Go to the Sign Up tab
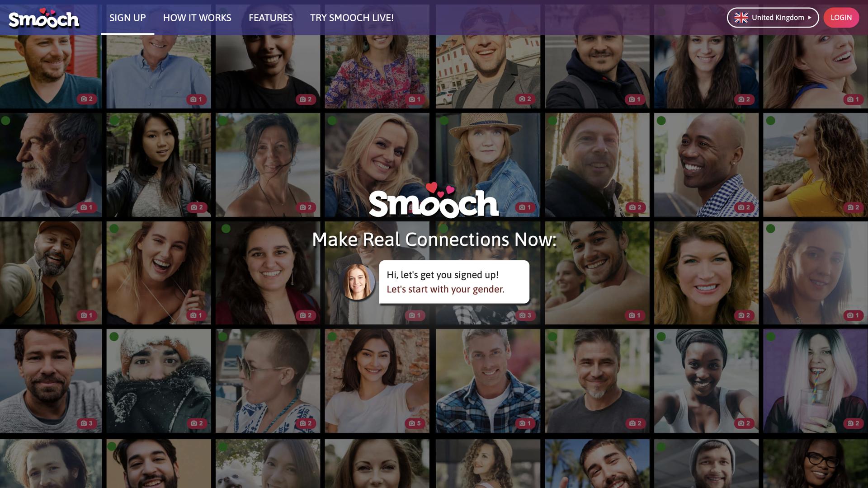Image resolution: width=868 pixels, height=488 pixels. (127, 18)
